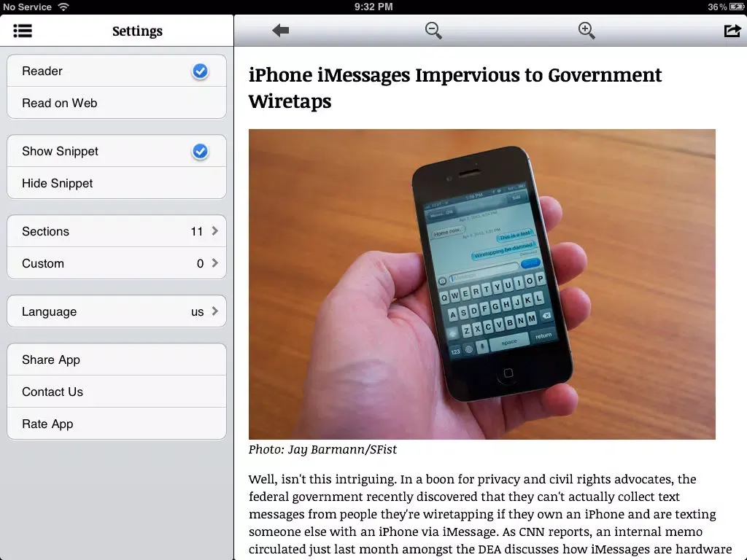Tap Contact Us

point(117,392)
